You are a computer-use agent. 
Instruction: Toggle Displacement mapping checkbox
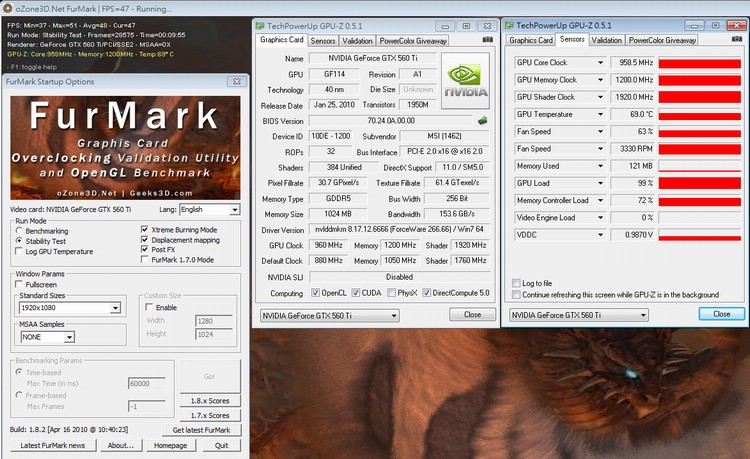pos(144,239)
